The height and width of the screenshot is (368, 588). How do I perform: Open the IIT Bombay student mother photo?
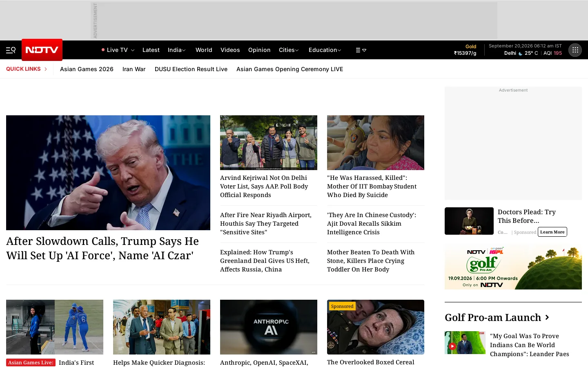coord(376,143)
